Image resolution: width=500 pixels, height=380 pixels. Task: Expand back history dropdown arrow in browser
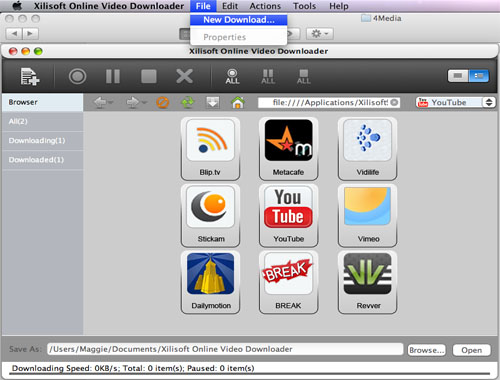pyautogui.click(x=111, y=102)
